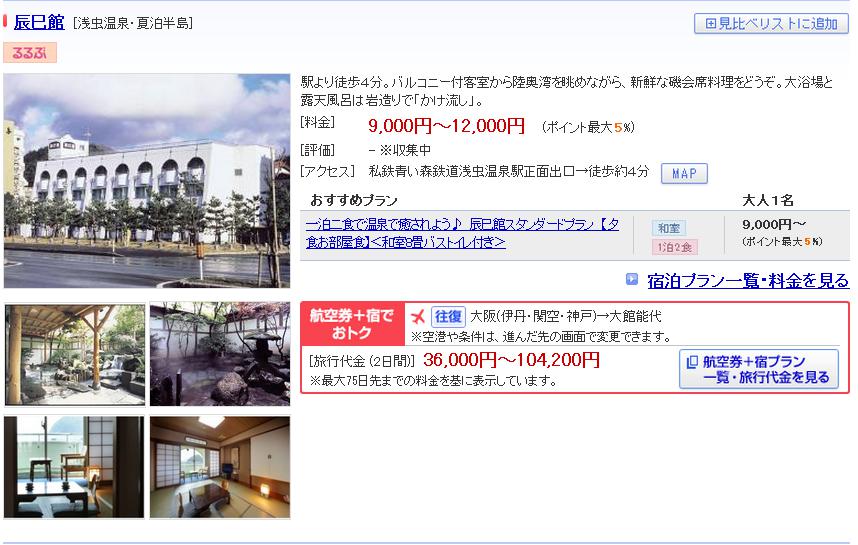Click the airplane icon in flight package box

click(418, 316)
